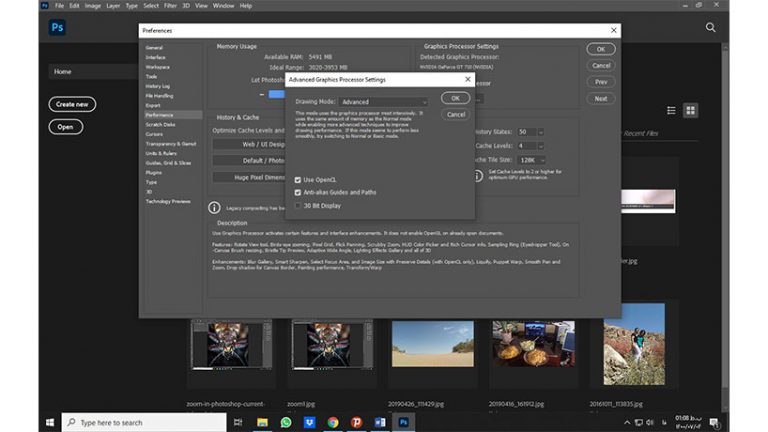
Task: Open the Filter menu
Action: [x=170, y=6]
